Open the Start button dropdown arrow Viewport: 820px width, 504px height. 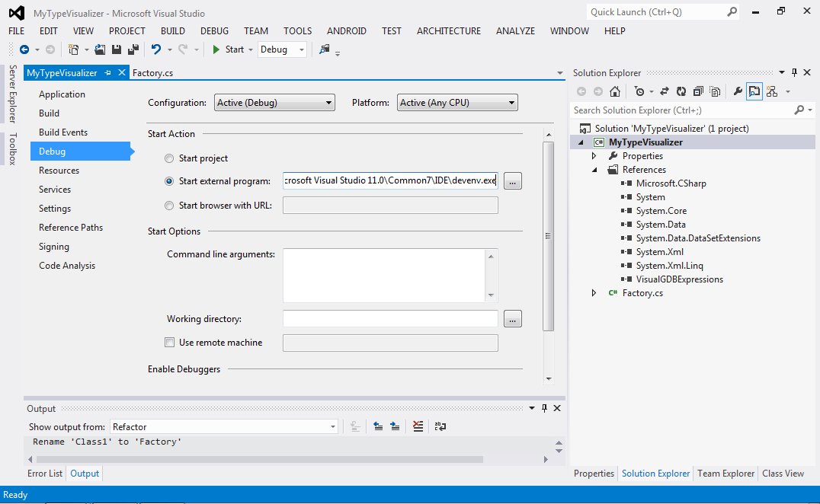pyautogui.click(x=251, y=49)
